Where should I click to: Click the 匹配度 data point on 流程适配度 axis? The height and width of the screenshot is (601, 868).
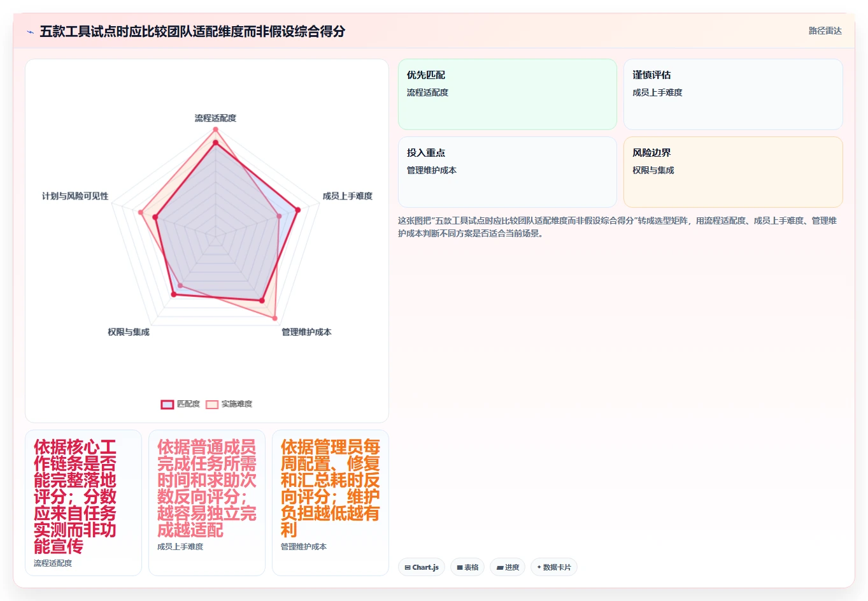pyautogui.click(x=215, y=143)
